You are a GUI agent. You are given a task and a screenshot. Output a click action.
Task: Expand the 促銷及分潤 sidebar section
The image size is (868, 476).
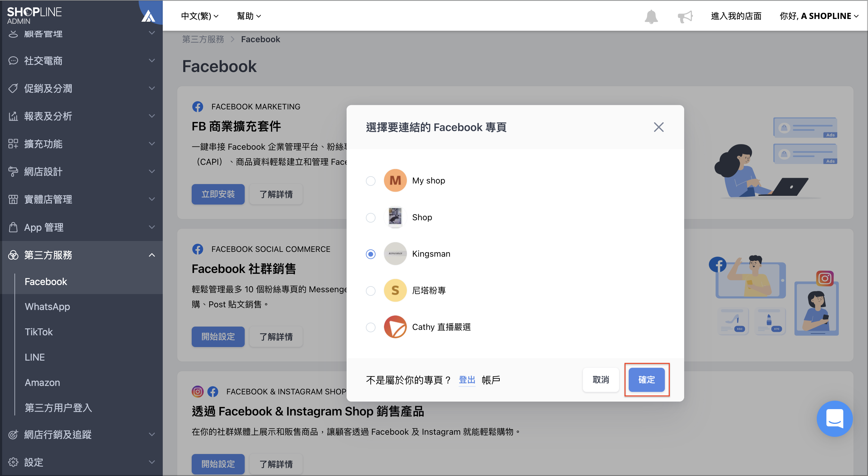[x=82, y=88]
